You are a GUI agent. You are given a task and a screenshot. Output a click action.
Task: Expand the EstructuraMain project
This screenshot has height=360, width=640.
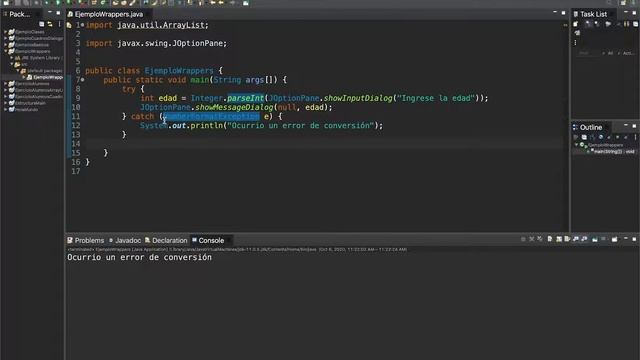click(5, 103)
